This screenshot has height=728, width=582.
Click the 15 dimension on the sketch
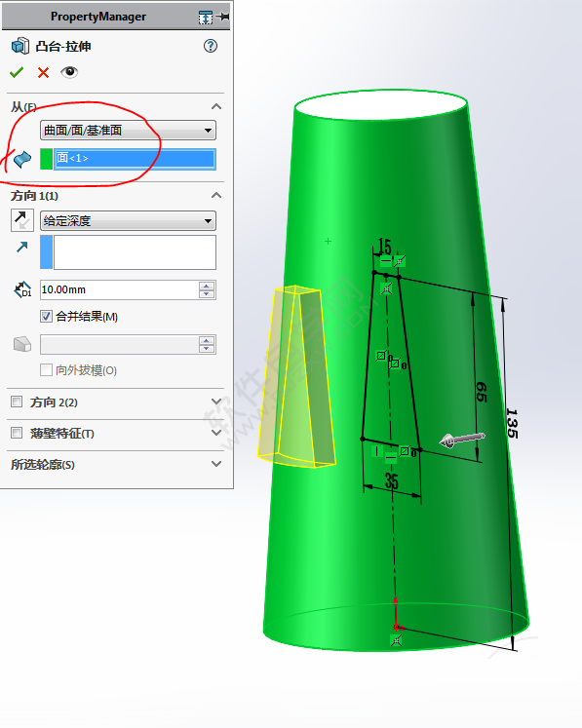point(385,247)
